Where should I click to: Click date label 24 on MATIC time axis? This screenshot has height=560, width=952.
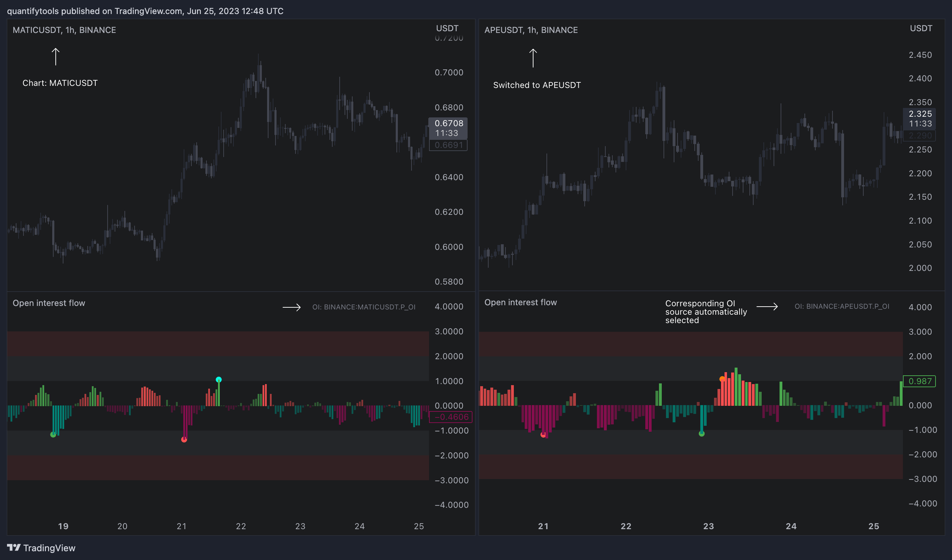[359, 526]
